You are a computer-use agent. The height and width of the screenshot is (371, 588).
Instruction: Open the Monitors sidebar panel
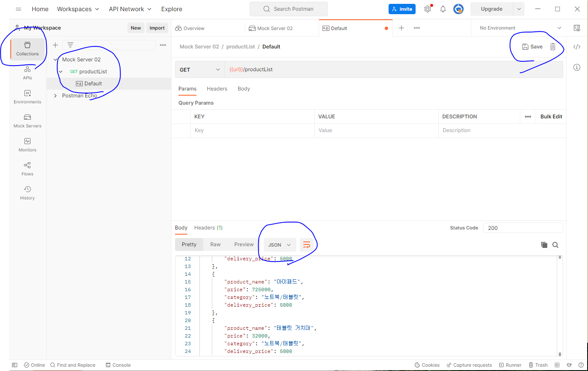click(x=27, y=145)
